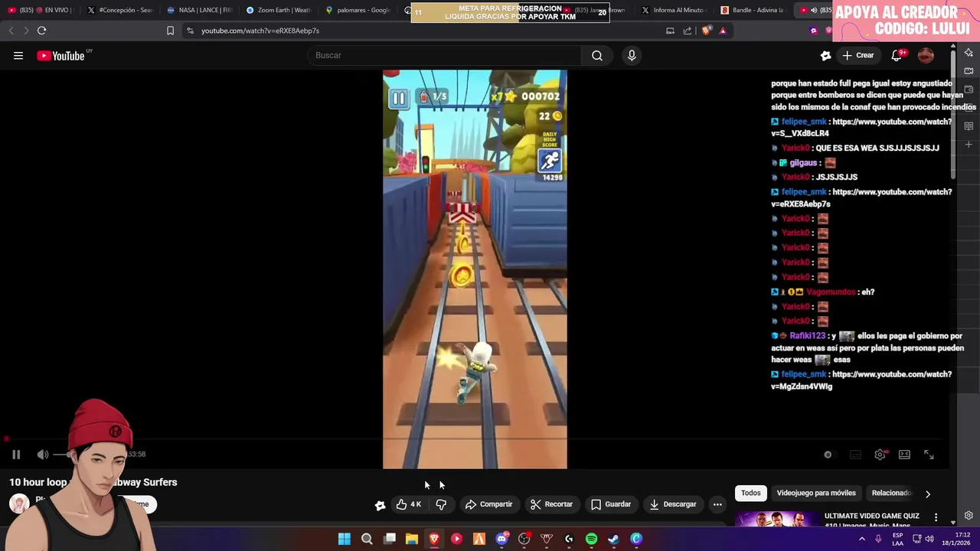Reload the page in the browser
The image size is (980, 551).
pyautogui.click(x=41, y=31)
